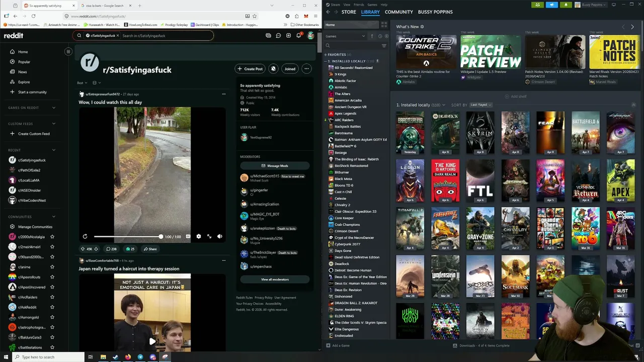Collapse Installed locally shelf

click(633, 105)
